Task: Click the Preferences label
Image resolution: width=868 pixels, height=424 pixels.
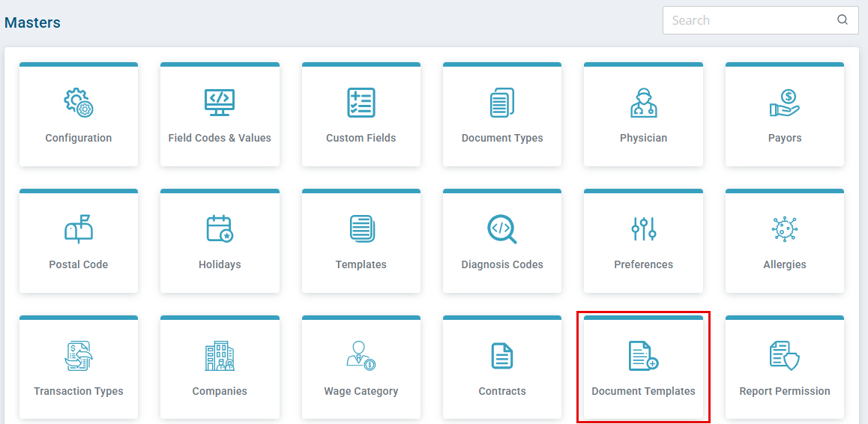Action: [x=643, y=264]
